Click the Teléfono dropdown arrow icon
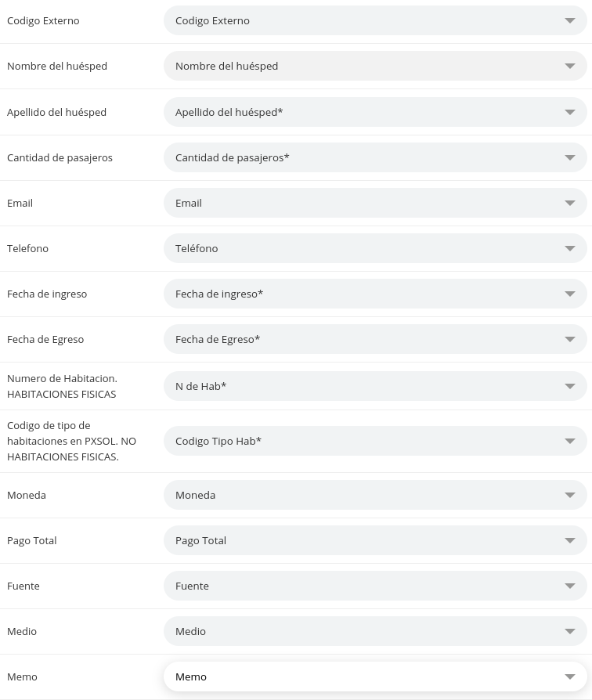592x700 pixels. click(570, 248)
